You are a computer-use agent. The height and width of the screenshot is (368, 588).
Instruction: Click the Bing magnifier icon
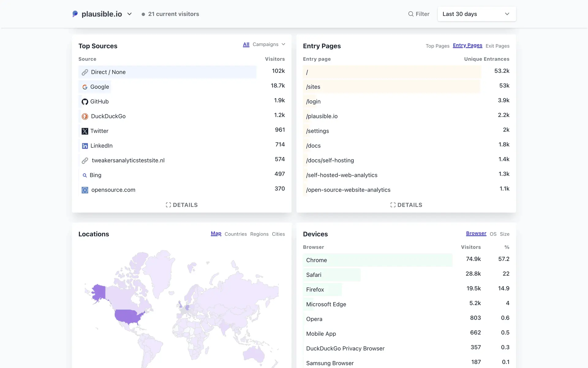[85, 175]
